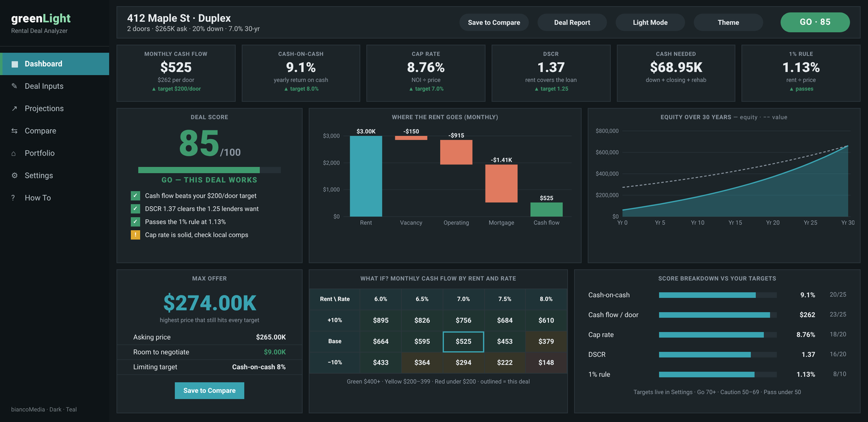Image resolution: width=868 pixels, height=422 pixels.
Task: Open the Portfolio section
Action: point(55,153)
